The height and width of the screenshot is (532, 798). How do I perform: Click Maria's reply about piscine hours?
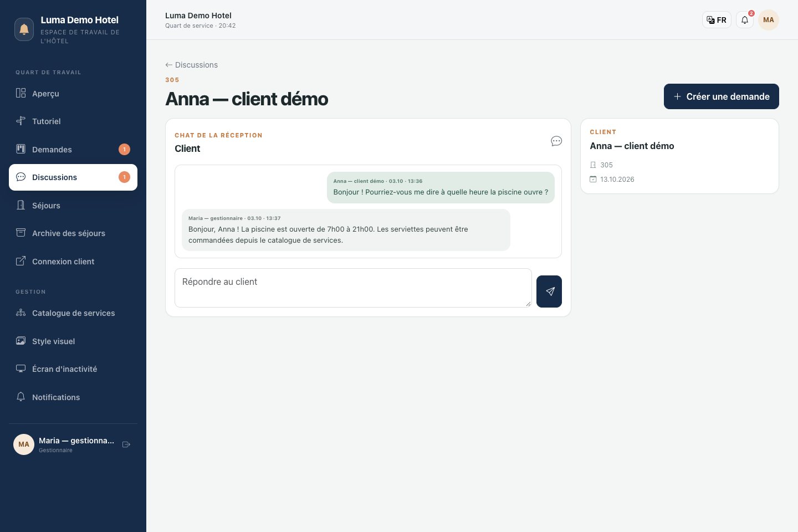pos(346,230)
